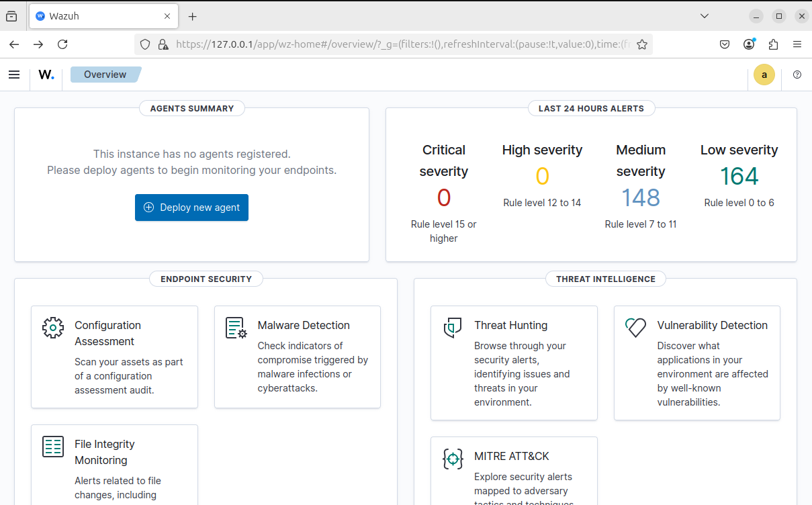Bookmark this page with the star

[x=642, y=44]
